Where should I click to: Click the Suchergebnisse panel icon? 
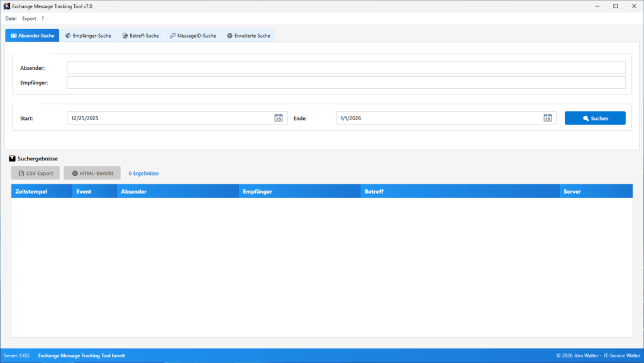13,159
